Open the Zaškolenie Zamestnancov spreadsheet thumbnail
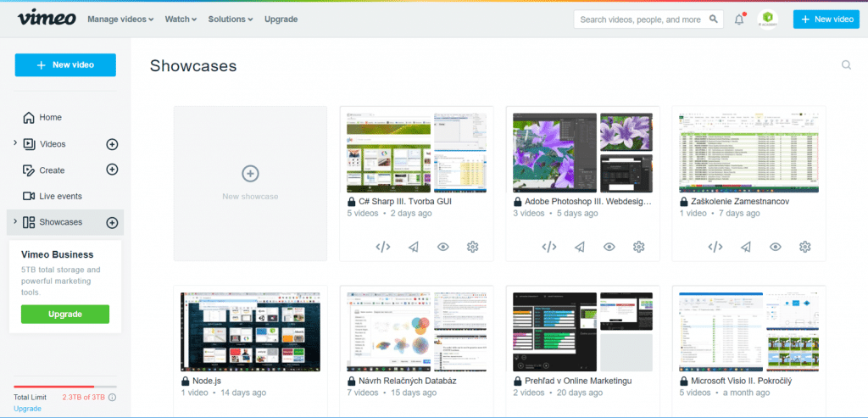The image size is (868, 418). pos(749,153)
